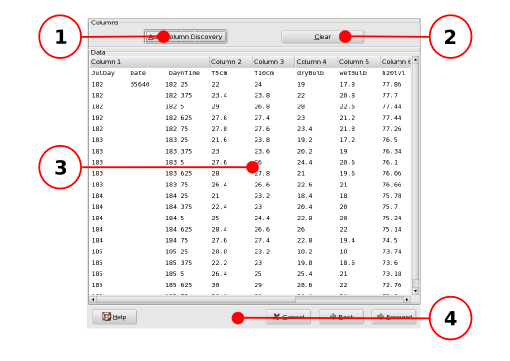The width and height of the screenshot is (510, 361).
Task: Select the Column 3 header
Action: click(273, 62)
